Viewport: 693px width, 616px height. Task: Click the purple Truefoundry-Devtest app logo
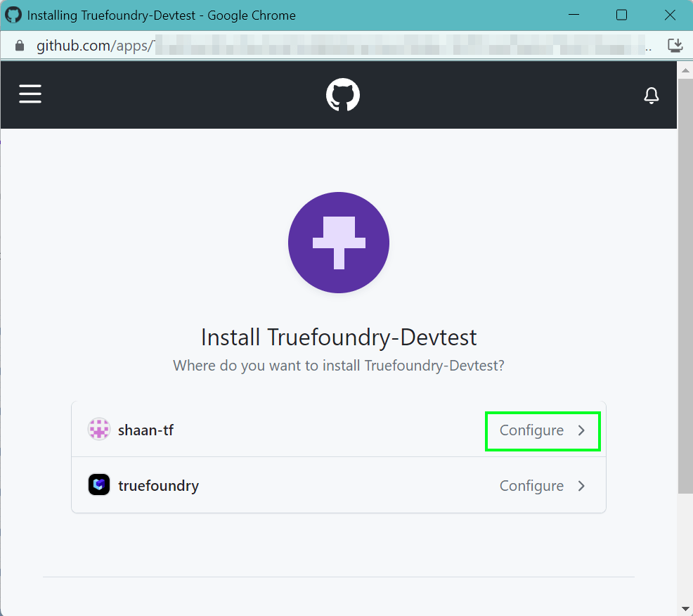(x=339, y=243)
